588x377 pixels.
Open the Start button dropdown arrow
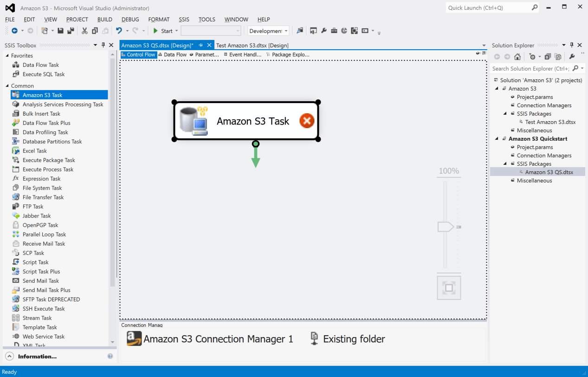point(176,31)
